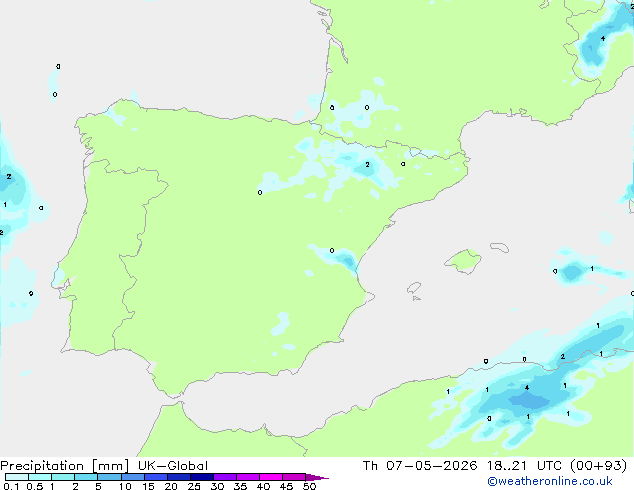Click the '0.1' legend scale label

point(11,486)
